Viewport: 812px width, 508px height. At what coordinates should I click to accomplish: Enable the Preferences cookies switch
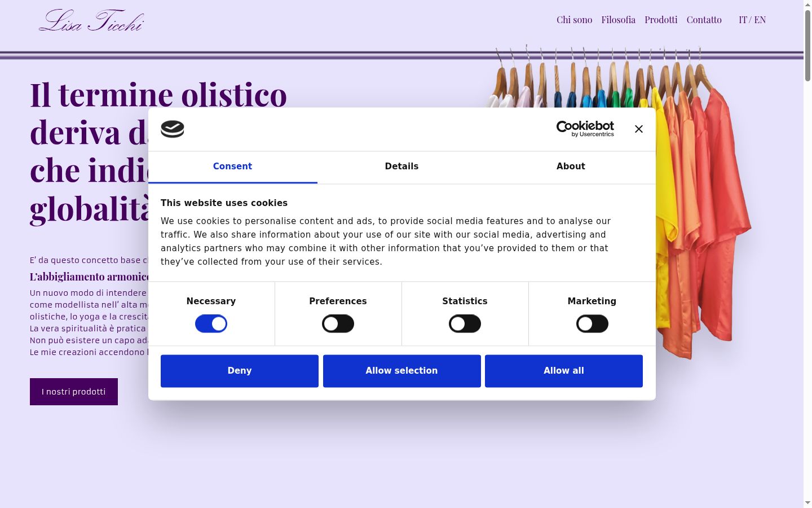[338, 323]
